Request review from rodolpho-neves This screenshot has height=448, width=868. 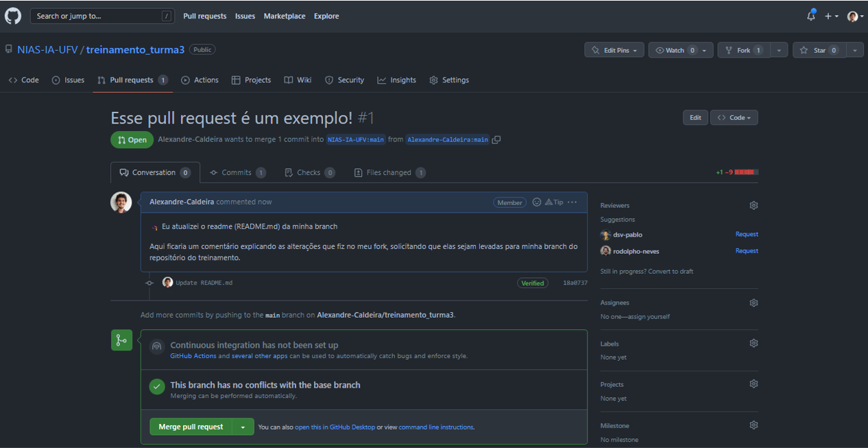[x=747, y=250]
